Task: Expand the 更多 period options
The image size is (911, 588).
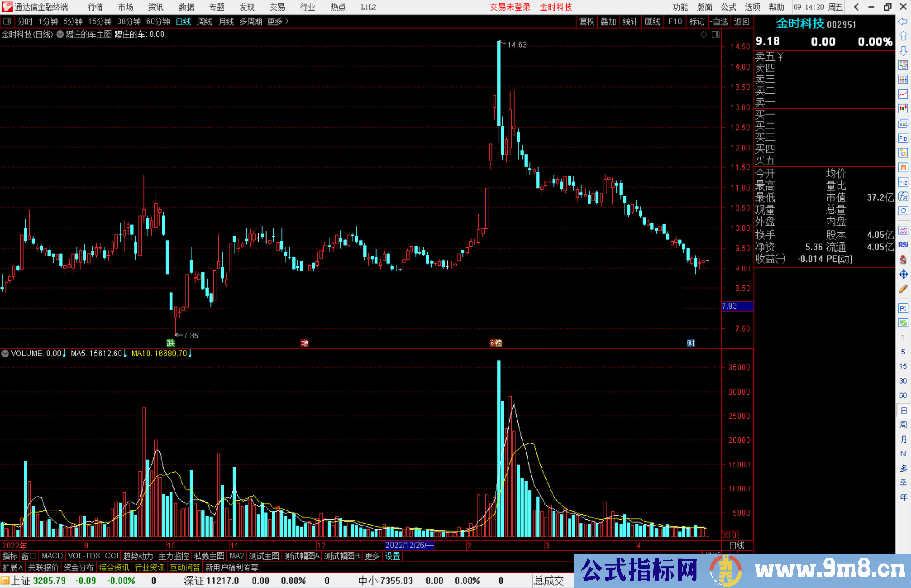Action: click(x=278, y=21)
